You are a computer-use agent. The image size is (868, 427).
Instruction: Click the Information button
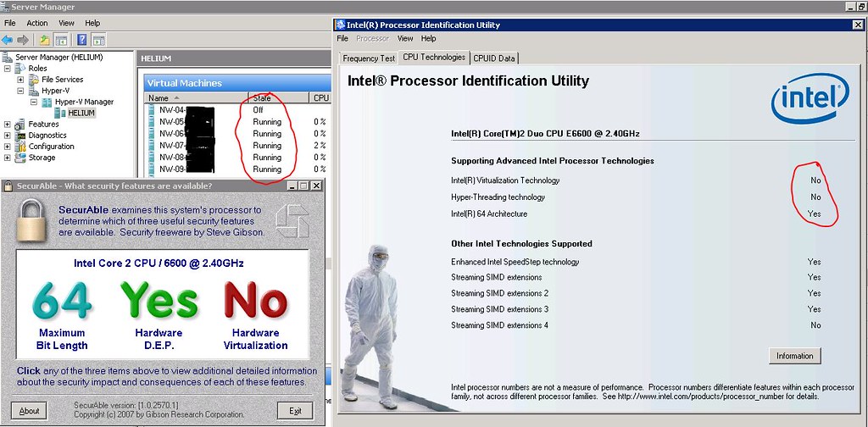pos(794,356)
